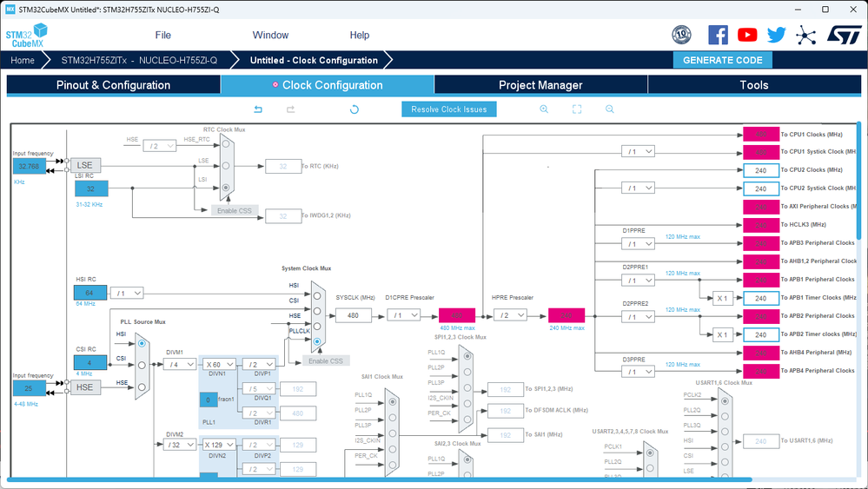Zoom in the clock diagram
The width and height of the screenshot is (868, 489).
(x=544, y=109)
